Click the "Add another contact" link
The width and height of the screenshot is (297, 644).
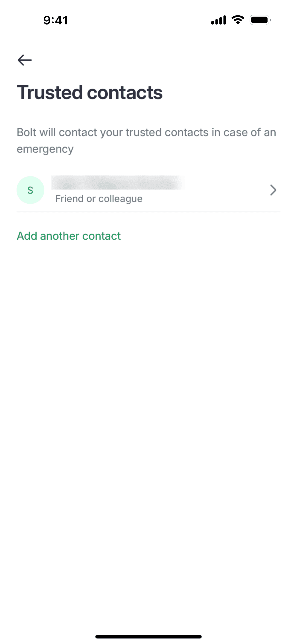pyautogui.click(x=69, y=236)
